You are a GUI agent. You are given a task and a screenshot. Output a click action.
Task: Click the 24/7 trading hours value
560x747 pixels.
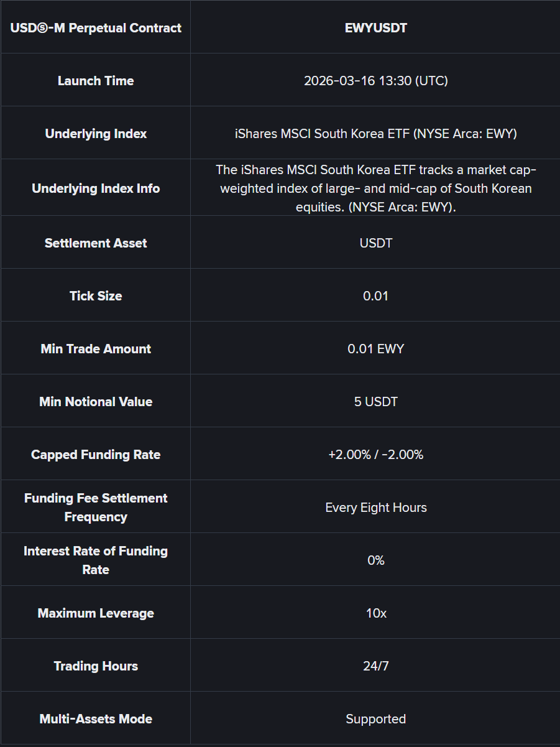375,666
